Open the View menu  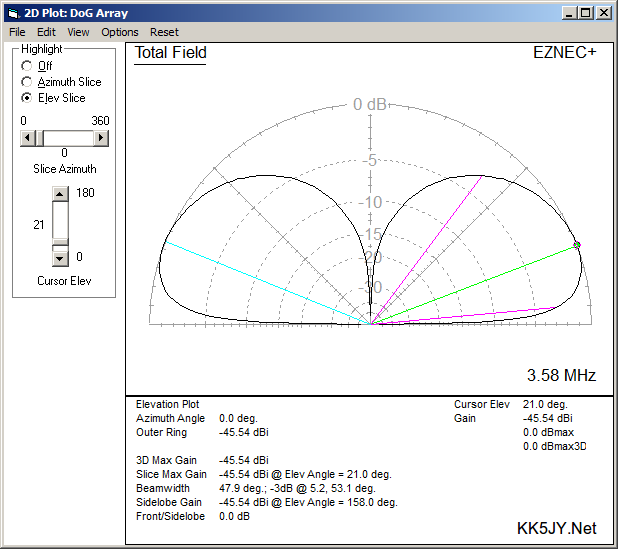[78, 32]
